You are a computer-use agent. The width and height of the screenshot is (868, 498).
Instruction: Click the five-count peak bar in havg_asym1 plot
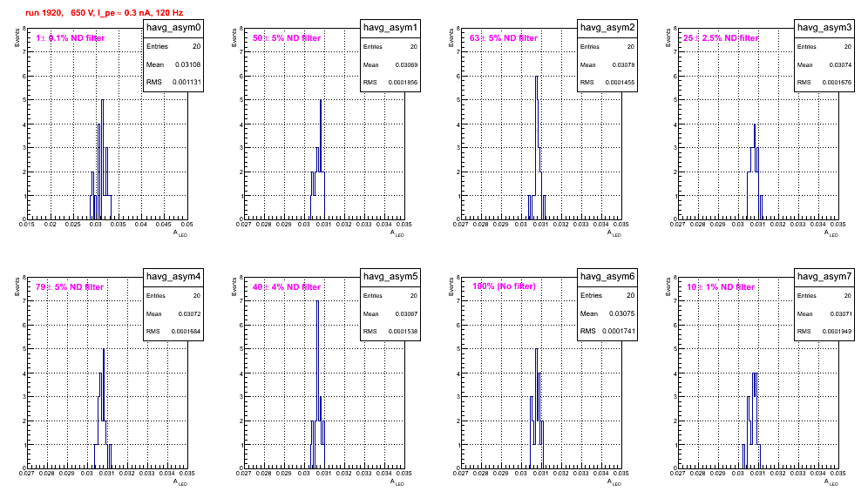tap(321, 160)
